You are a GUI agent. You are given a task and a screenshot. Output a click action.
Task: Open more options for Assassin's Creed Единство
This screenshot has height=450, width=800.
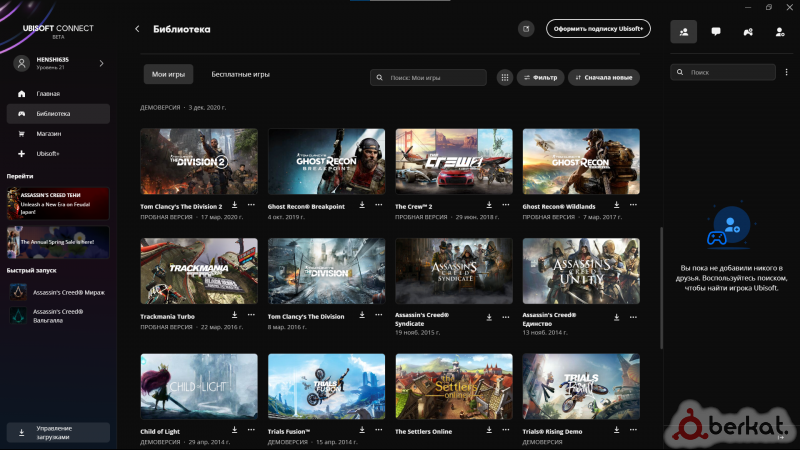click(633, 317)
